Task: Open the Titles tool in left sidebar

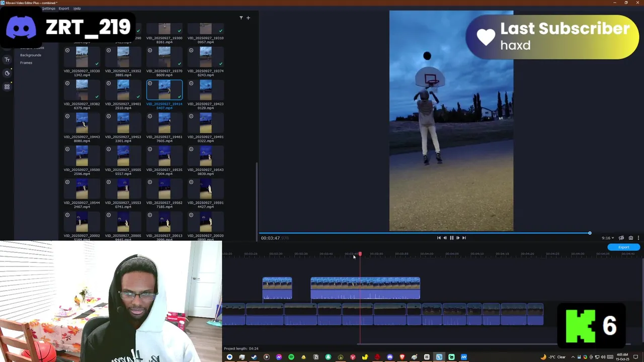Action: pos(7,60)
